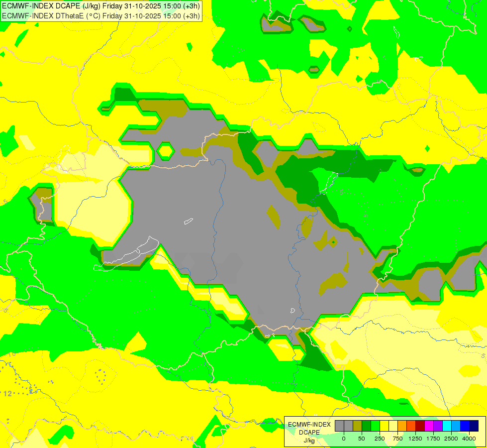Screen dimensions: 487x448
Task: Select the legend value 250
Action: click(380, 439)
